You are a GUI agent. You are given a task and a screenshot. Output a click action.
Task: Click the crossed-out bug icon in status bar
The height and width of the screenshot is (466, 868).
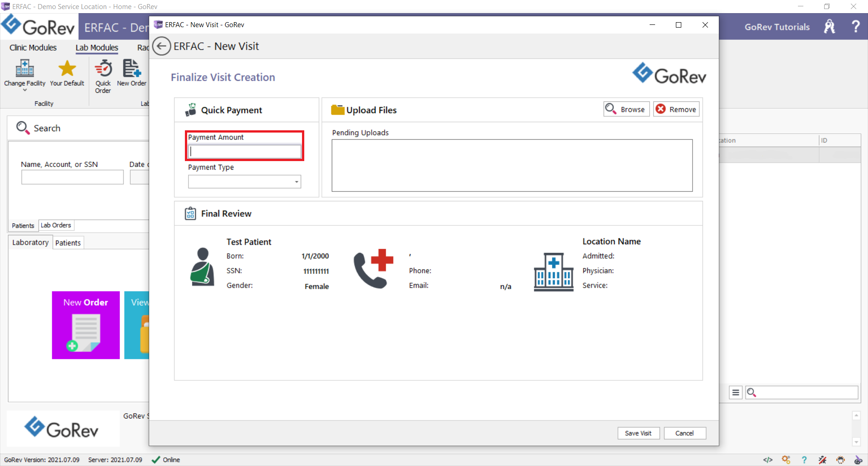822,460
